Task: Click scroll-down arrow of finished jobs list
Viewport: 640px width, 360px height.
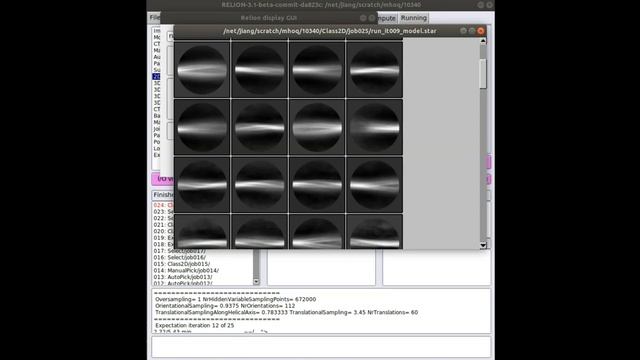Action: pyautogui.click(x=256, y=282)
